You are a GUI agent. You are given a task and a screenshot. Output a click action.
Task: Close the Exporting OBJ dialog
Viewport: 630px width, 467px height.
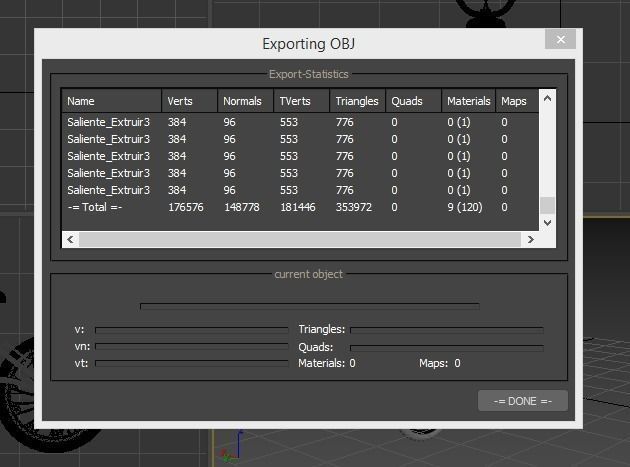[560, 39]
